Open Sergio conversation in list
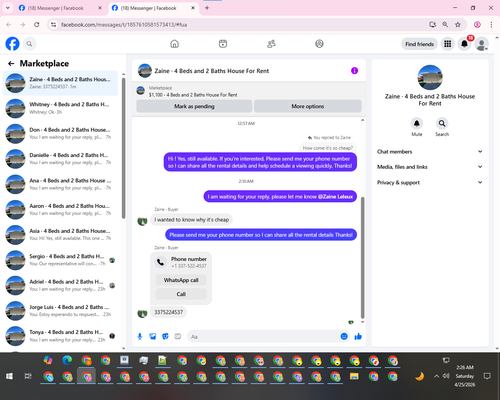The height and width of the screenshot is (400, 500). click(x=61, y=260)
